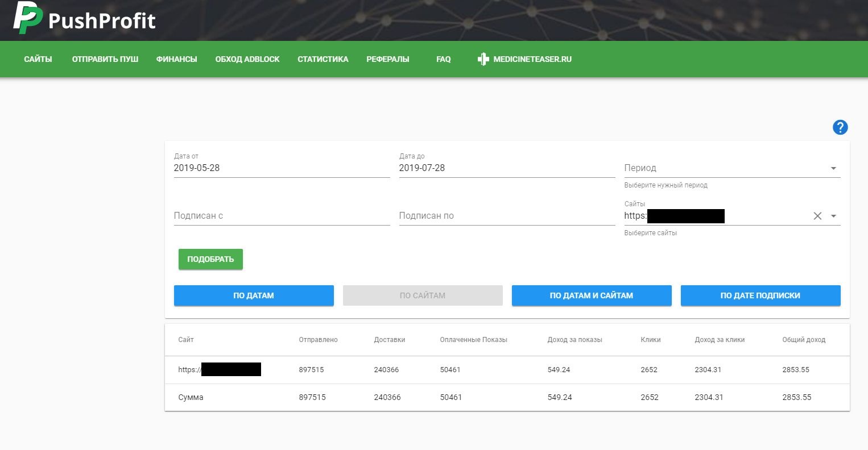Click into the Подписан с field
This screenshot has width=868, height=450.
tap(282, 216)
